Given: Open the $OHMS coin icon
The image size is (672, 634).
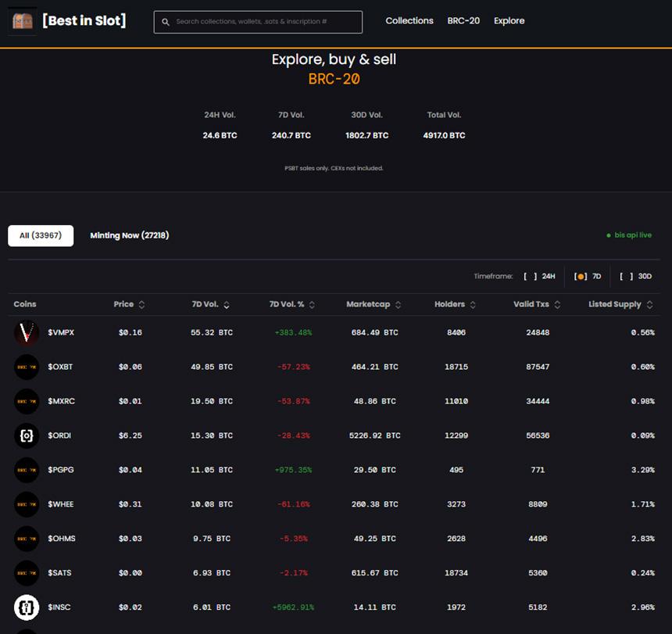Looking at the screenshot, I should pyautogui.click(x=27, y=539).
